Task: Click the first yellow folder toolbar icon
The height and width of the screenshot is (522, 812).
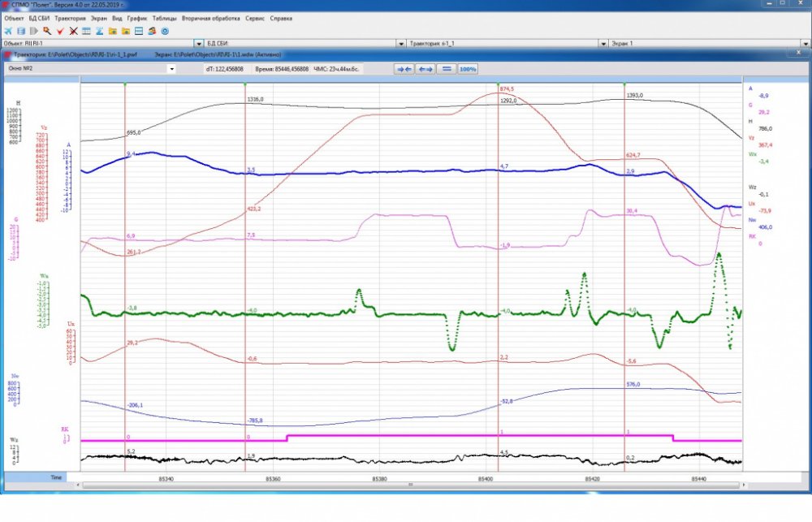Action: 112,31
